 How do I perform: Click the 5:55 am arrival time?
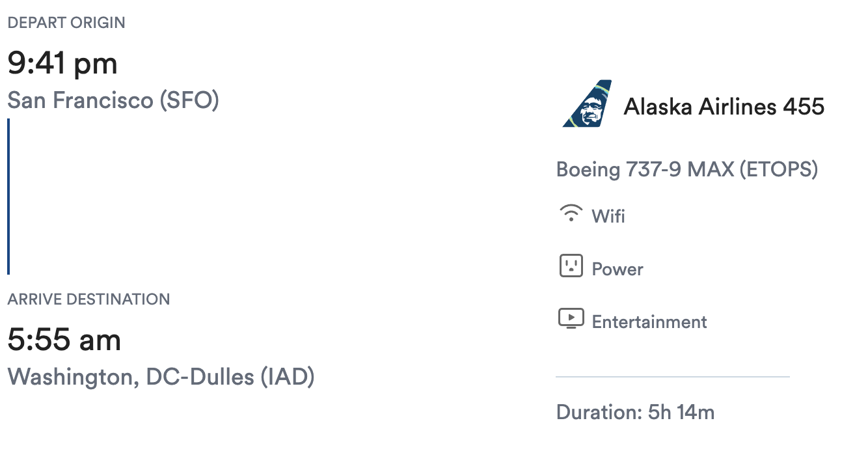point(64,340)
